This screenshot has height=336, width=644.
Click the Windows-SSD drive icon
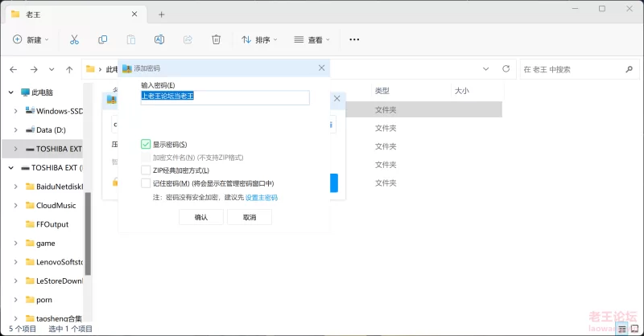(30, 110)
